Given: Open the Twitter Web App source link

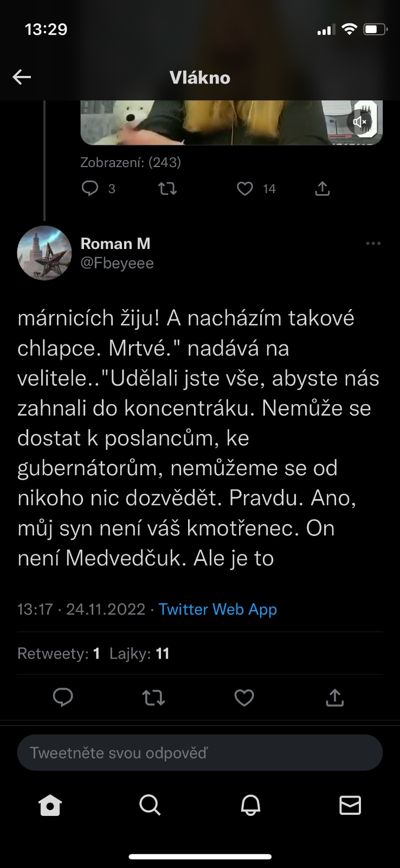Looking at the screenshot, I should click(x=217, y=609).
